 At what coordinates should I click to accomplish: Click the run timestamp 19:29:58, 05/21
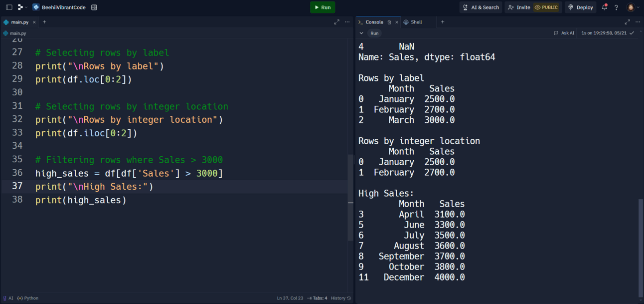pos(604,33)
